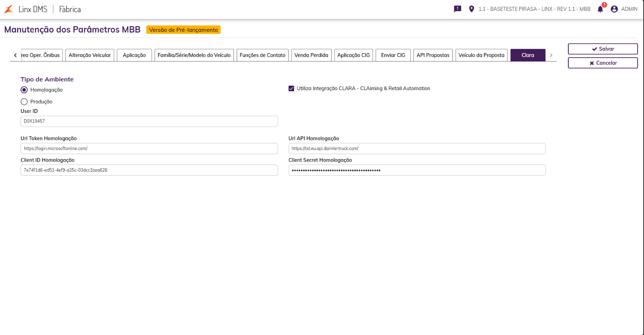Click the User ID input field
This screenshot has width=644, height=335.
[x=149, y=121]
